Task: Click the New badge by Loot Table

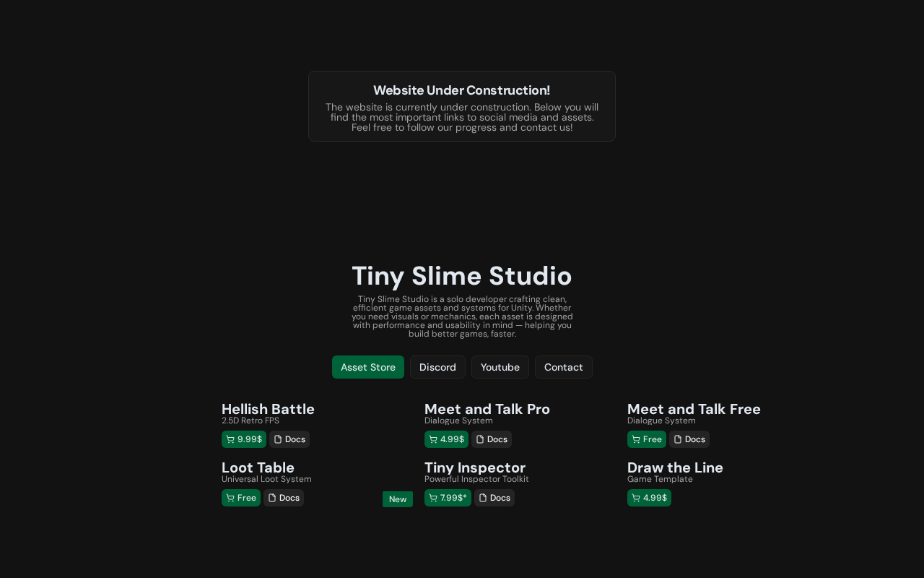Action: tap(398, 499)
